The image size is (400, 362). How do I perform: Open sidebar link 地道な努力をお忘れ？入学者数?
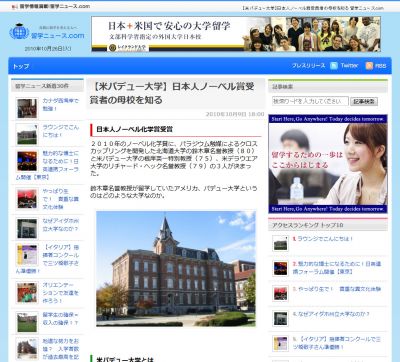61,349
